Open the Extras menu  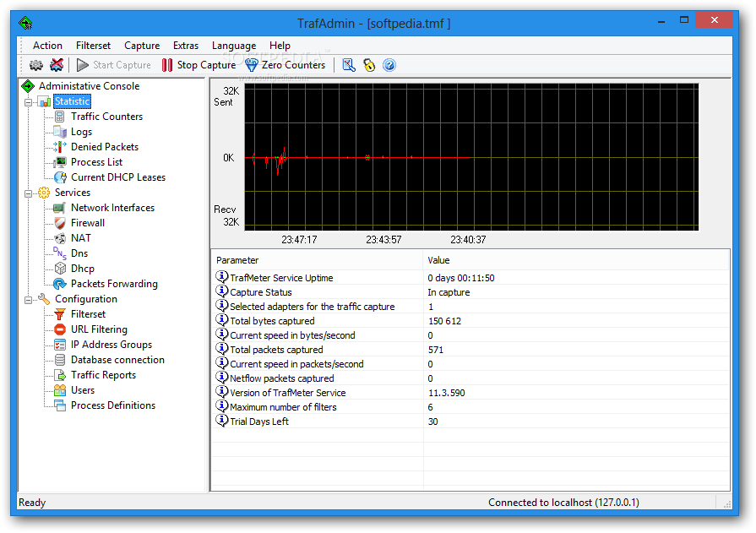point(186,46)
